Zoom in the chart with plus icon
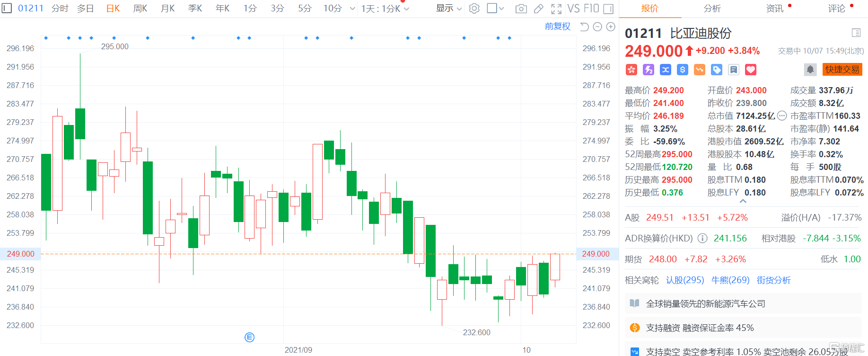Viewport: 868px width, 356px height. (x=611, y=27)
